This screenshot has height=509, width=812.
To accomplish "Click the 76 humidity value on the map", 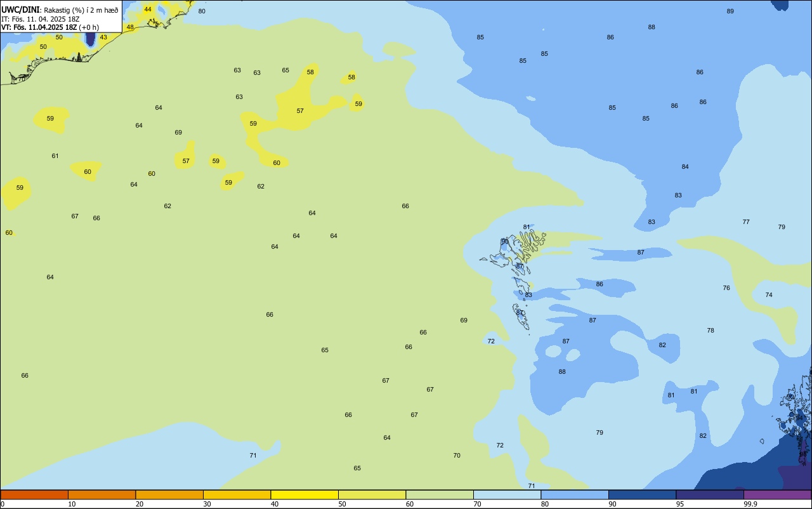I will tap(726, 288).
